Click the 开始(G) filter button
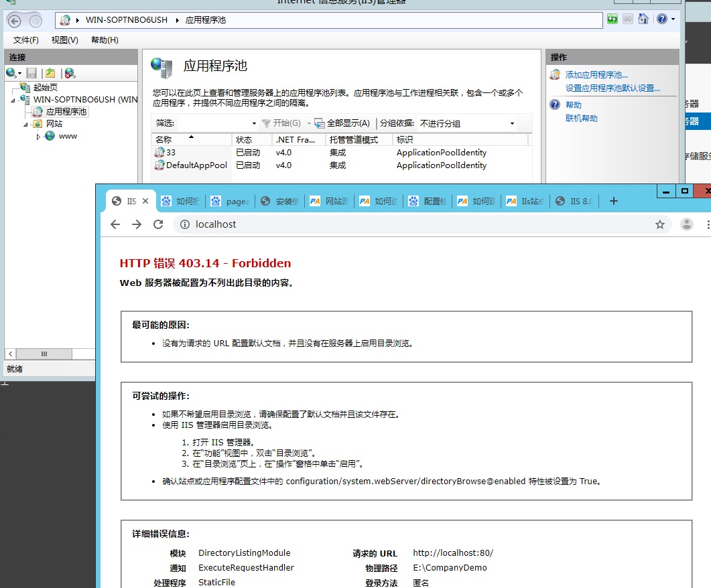The height and width of the screenshot is (588, 711). 281,123
